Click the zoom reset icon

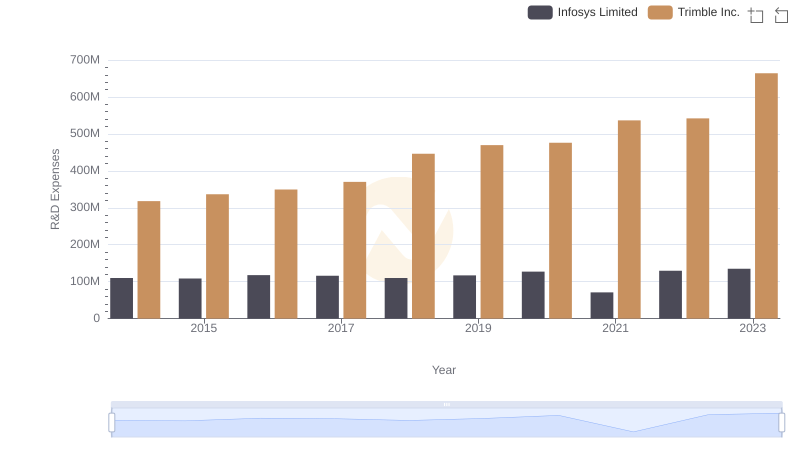click(781, 15)
